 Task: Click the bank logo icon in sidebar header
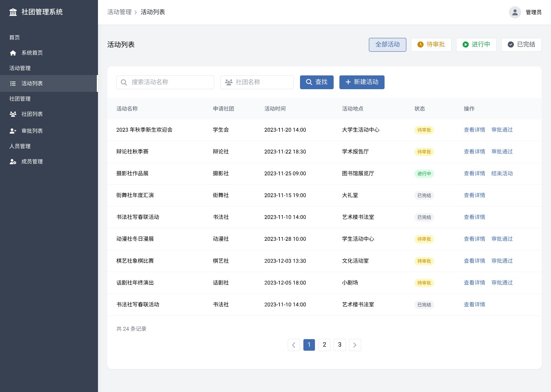[13, 12]
